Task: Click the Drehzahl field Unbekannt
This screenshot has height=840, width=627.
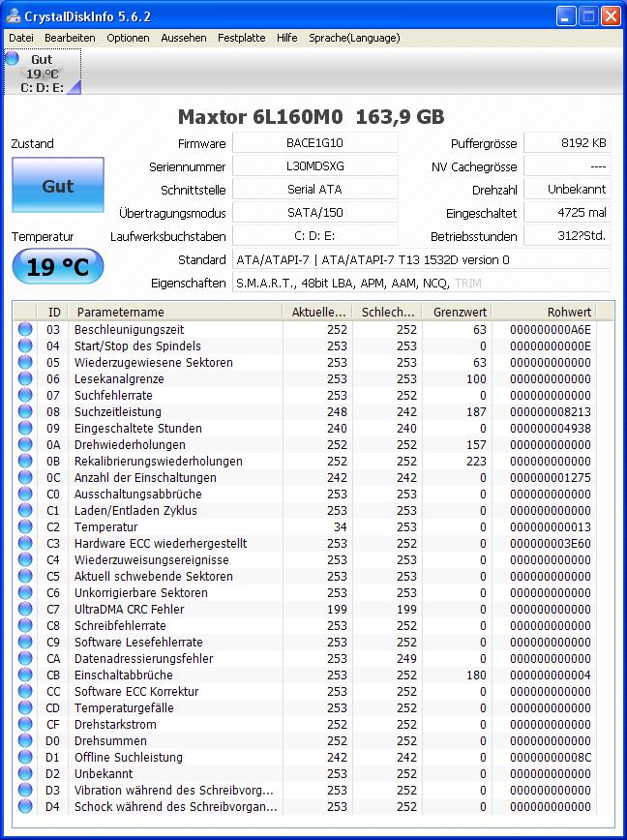Action: pos(567,189)
